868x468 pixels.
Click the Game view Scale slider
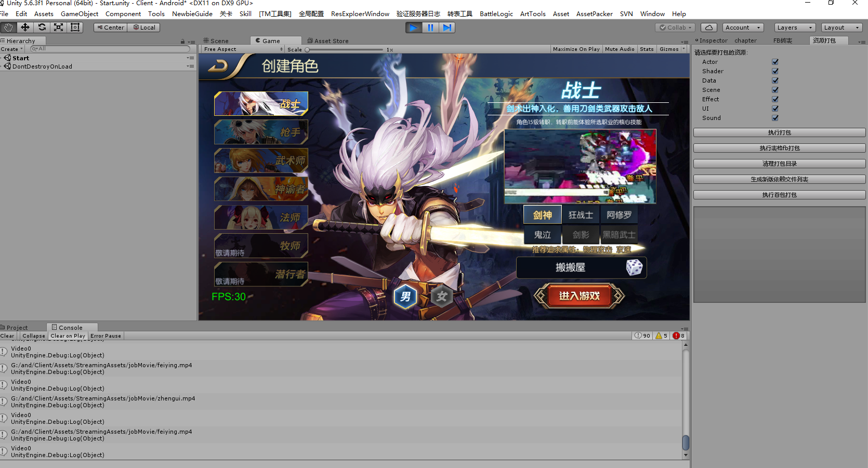[344, 50]
